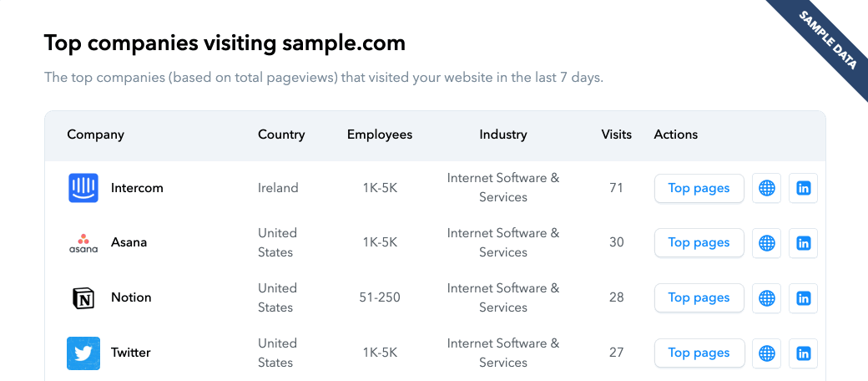The width and height of the screenshot is (868, 381).
Task: View Top pages for Twitter
Action: 699,353
